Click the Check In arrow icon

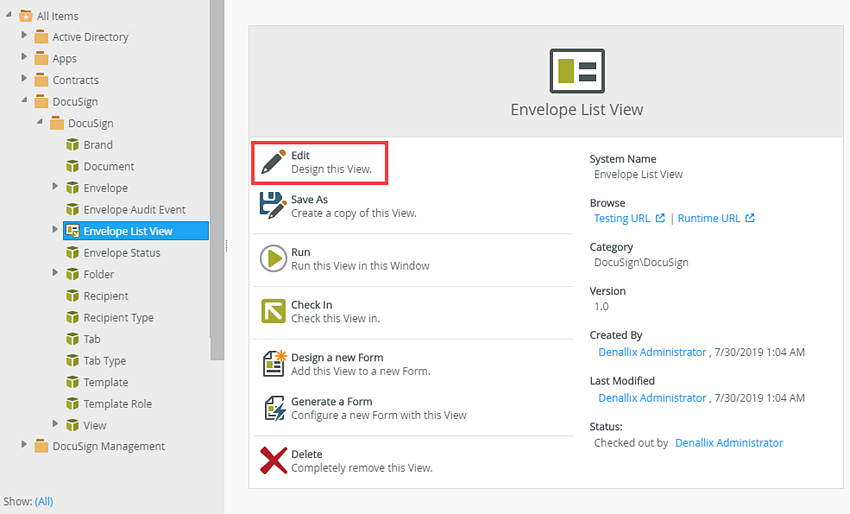pyautogui.click(x=273, y=311)
